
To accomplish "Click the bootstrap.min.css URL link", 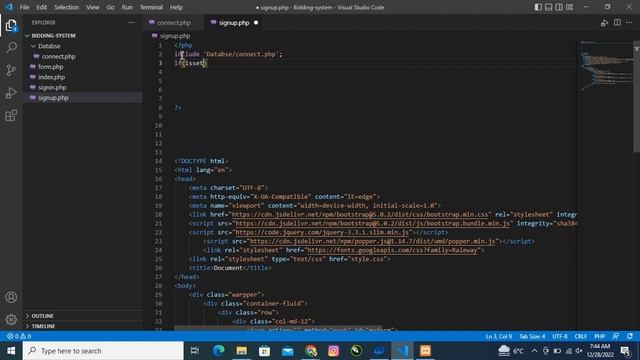I will tap(360, 214).
